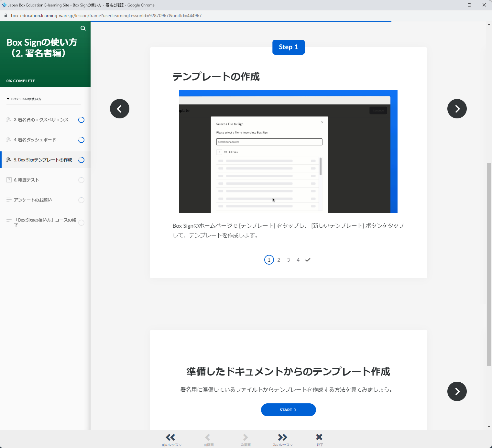Click the START button
The image size is (492, 448).
pyautogui.click(x=289, y=410)
